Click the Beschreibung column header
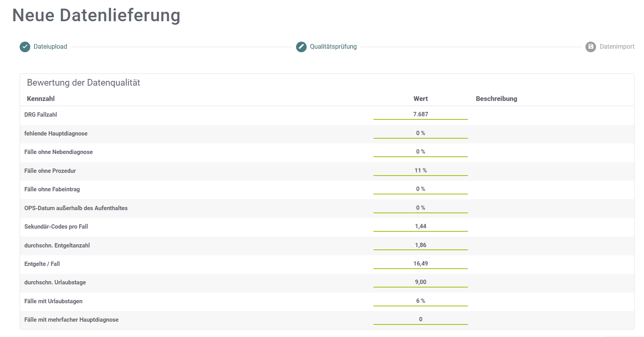 [496, 99]
